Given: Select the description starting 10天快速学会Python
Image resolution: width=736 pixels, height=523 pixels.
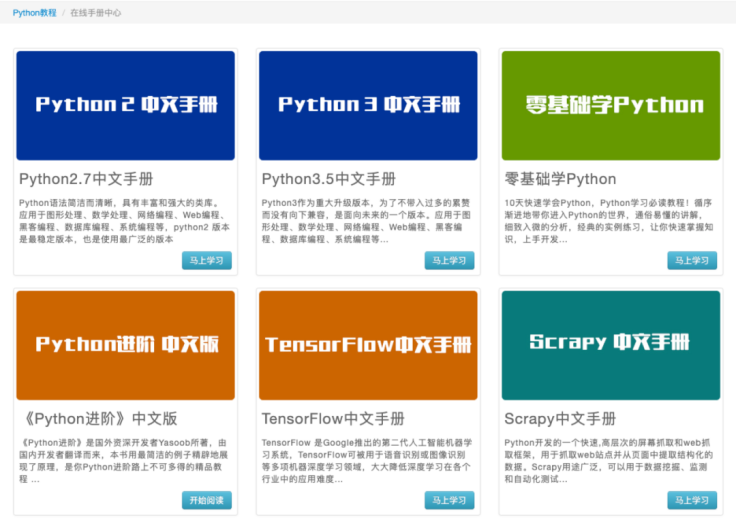Looking at the screenshot, I should [x=609, y=221].
